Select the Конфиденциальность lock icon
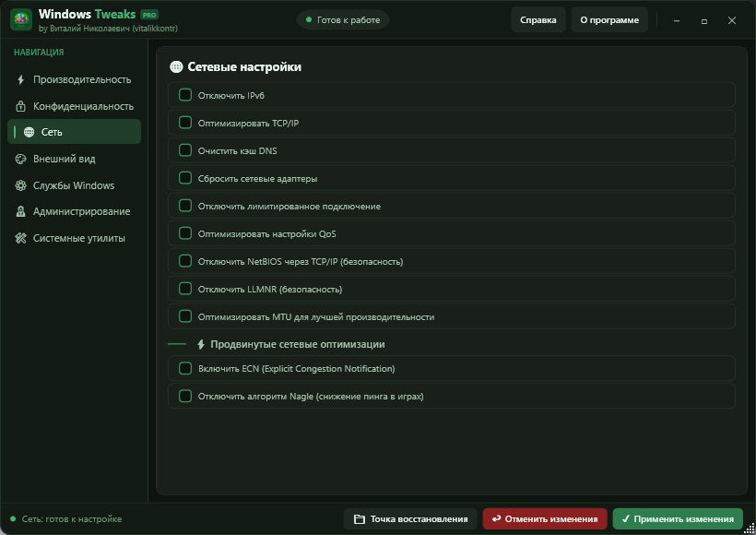 pos(20,106)
